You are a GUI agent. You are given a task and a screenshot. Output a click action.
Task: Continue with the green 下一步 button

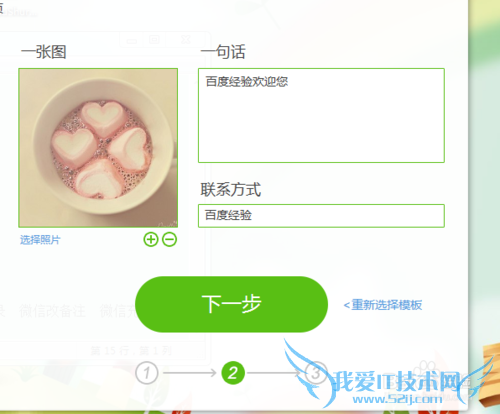tap(232, 304)
